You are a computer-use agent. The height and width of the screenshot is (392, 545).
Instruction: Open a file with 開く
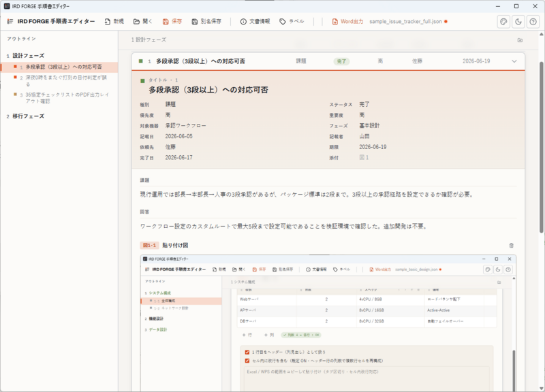click(143, 21)
